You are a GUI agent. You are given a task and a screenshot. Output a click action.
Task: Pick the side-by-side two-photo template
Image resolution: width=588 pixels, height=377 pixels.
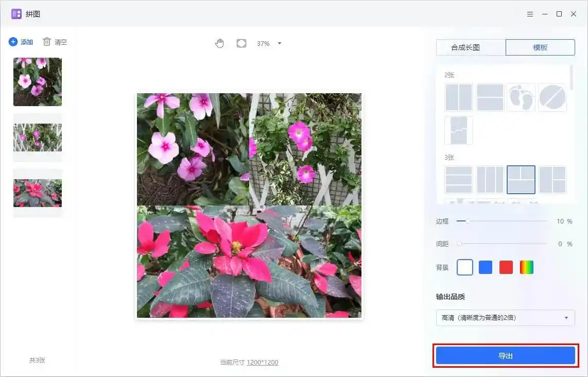click(x=459, y=97)
